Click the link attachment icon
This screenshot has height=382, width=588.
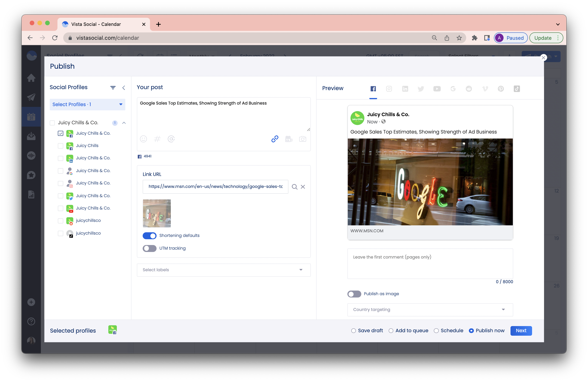275,139
